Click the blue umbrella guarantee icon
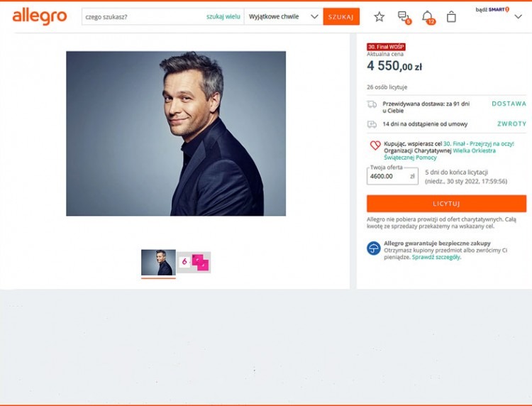Image resolution: width=532 pixels, height=406 pixels. [x=374, y=248]
